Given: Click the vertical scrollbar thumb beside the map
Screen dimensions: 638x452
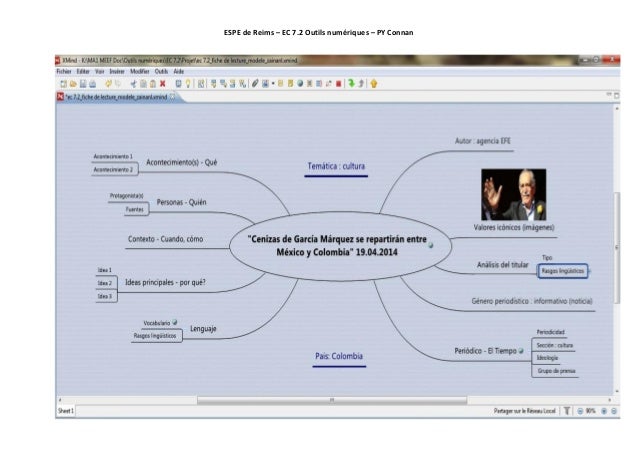Looking at the screenshot, I should 617,247.
